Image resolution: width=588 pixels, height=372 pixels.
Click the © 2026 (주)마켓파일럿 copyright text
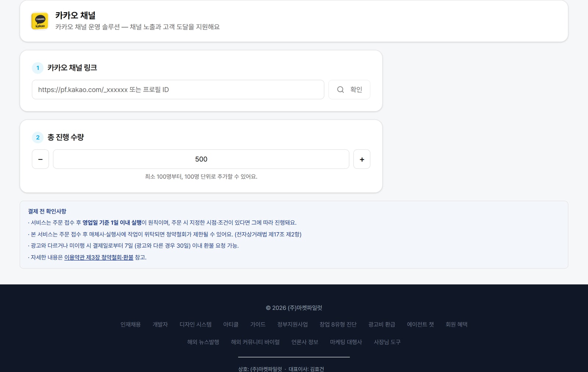coord(294,308)
